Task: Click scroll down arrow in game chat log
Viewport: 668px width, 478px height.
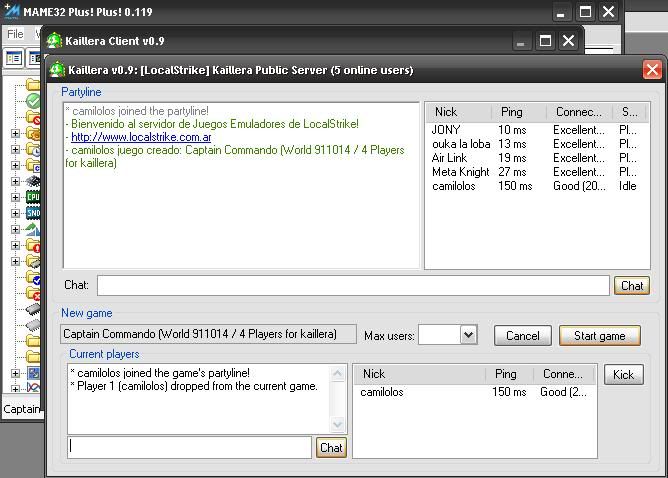Action: (x=338, y=424)
